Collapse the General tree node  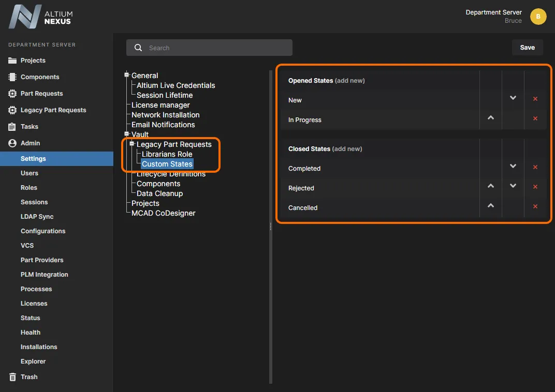click(126, 75)
